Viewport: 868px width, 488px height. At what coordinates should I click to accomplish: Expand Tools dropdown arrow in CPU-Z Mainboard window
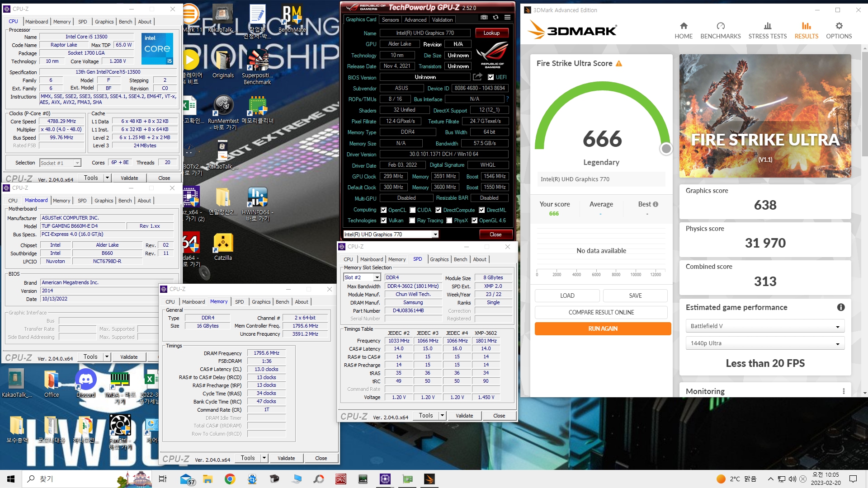(107, 357)
